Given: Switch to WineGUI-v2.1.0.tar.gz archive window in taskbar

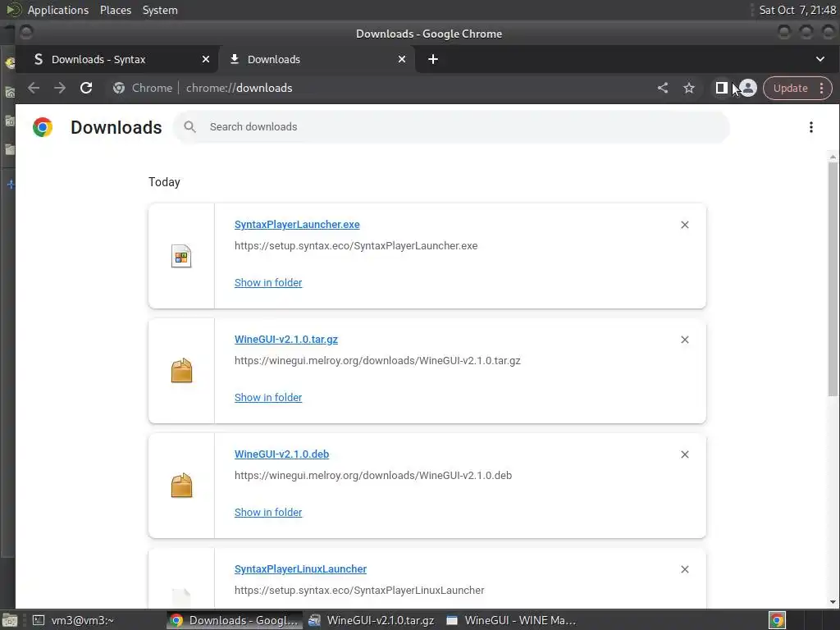Looking at the screenshot, I should [372, 620].
